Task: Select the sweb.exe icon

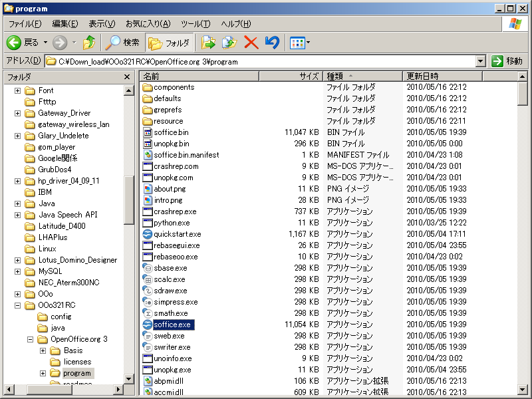Action: point(147,336)
